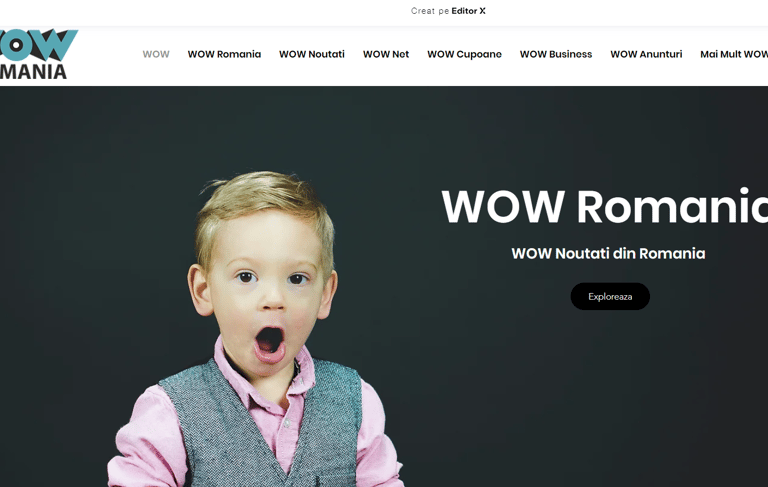Click the Editor X link

[468, 11]
